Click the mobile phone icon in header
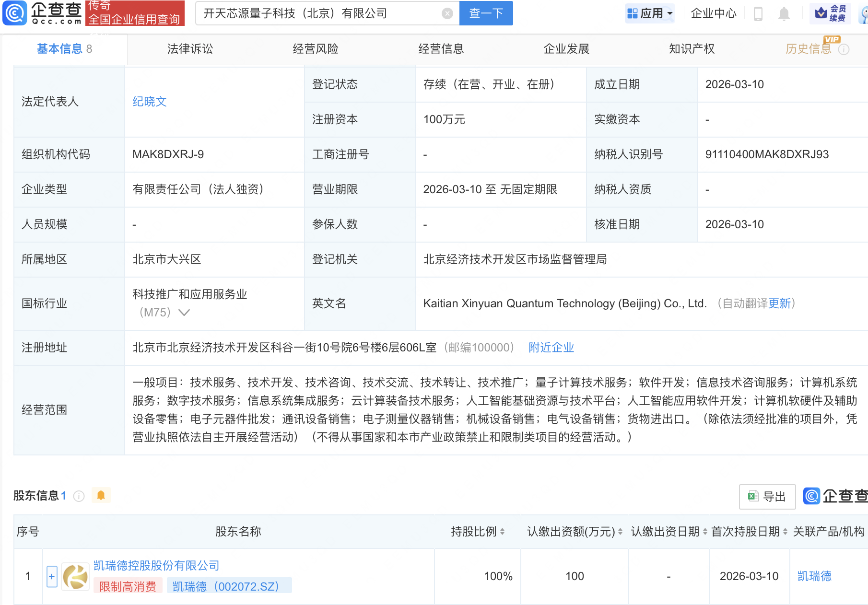Screen dimensions: 868x605 coord(758,13)
